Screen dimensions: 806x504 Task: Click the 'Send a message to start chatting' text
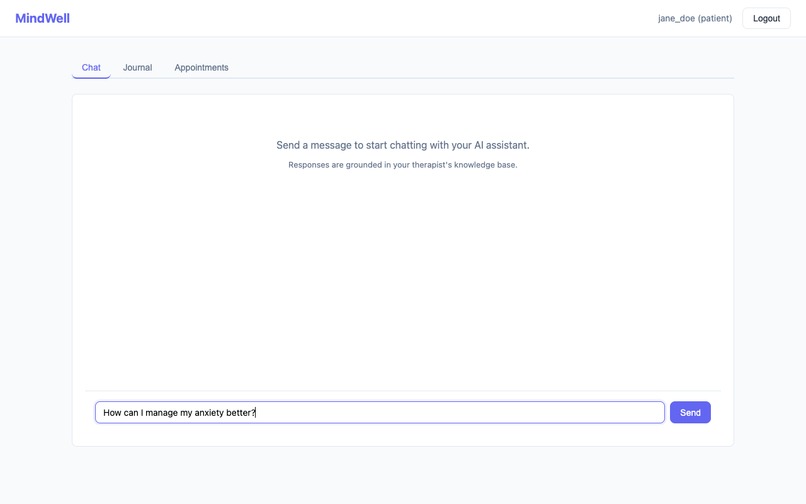(402, 145)
